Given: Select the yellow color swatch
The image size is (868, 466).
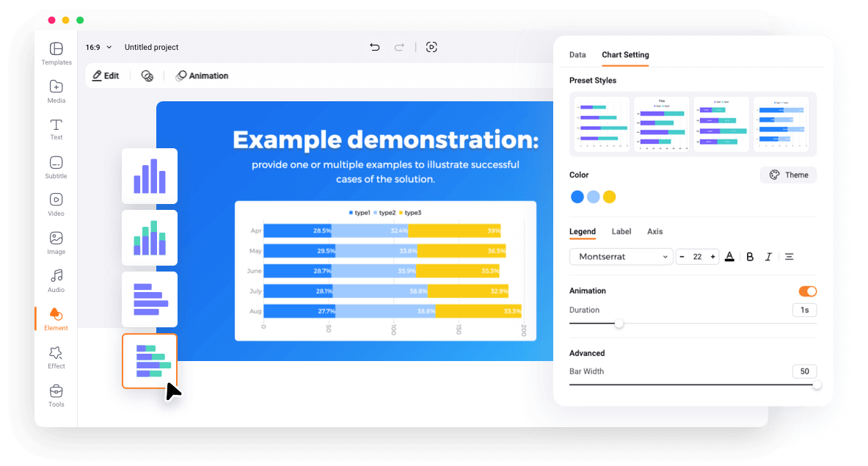Looking at the screenshot, I should [609, 197].
